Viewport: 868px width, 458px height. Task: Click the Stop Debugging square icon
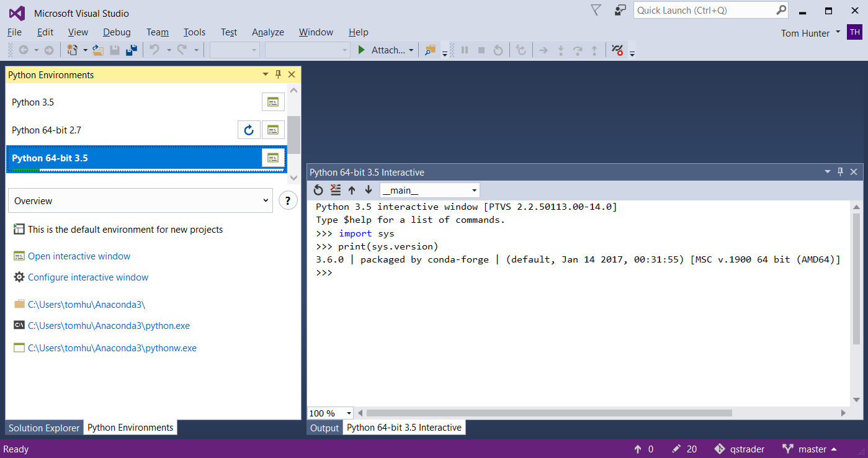pyautogui.click(x=481, y=50)
